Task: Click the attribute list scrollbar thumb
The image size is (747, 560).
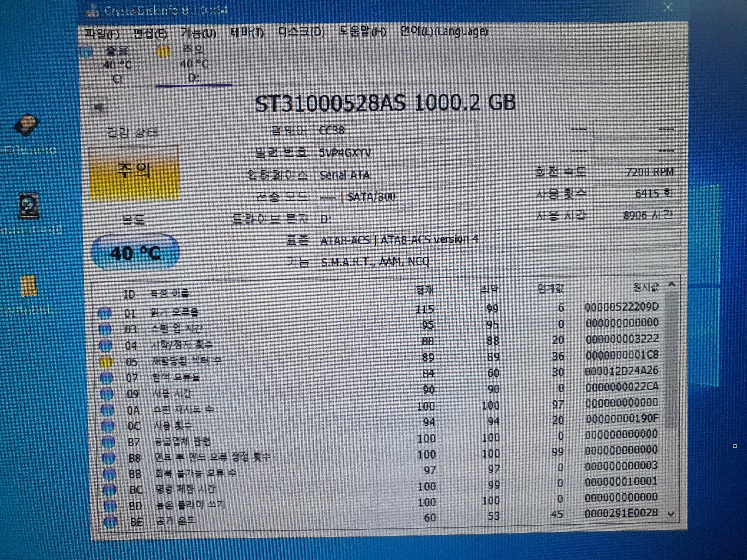Action: pyautogui.click(x=671, y=360)
